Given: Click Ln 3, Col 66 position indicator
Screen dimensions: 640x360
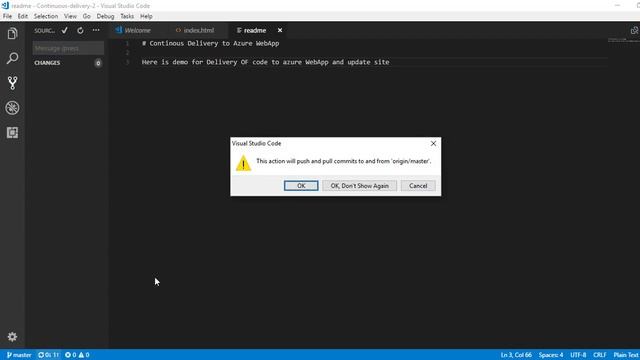Looking at the screenshot, I should click(516, 355).
